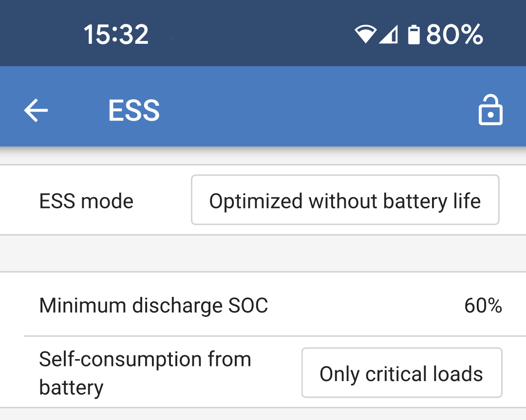This screenshot has width=526, height=420.
Task: Tap empty space left of the 60% value
Action: [x=365, y=306]
